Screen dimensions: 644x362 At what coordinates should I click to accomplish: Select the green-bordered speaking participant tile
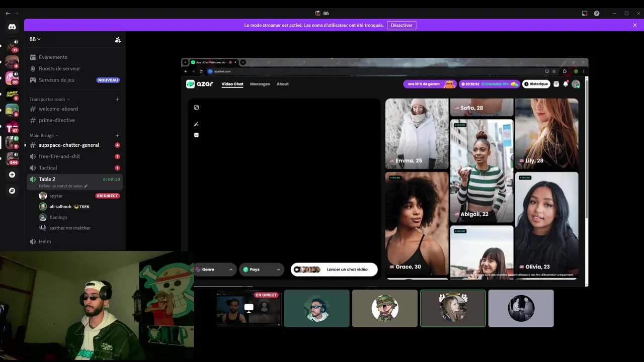point(453,308)
